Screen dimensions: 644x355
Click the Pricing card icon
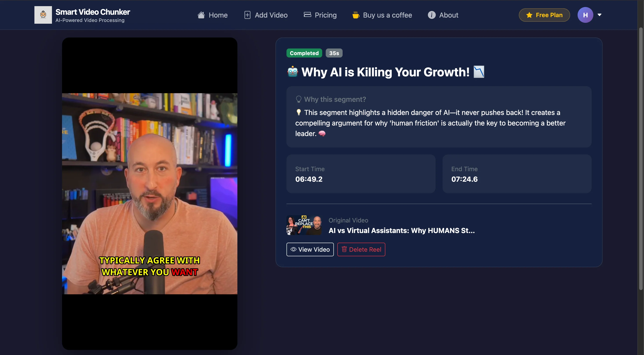coord(307,15)
